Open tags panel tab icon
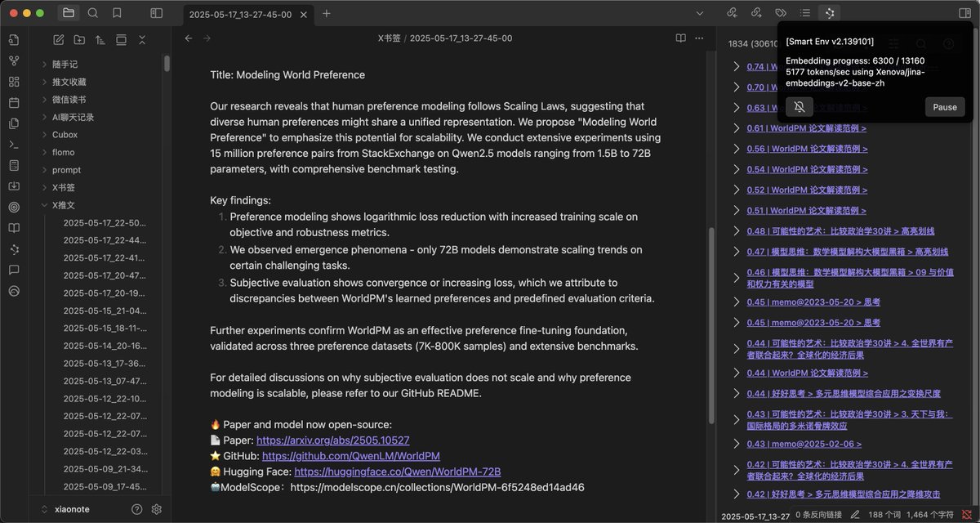 click(781, 13)
